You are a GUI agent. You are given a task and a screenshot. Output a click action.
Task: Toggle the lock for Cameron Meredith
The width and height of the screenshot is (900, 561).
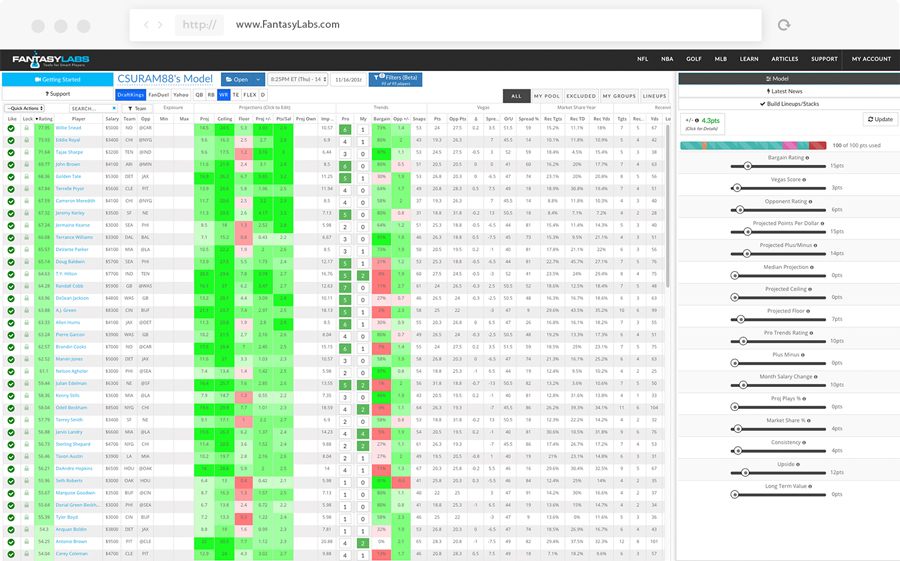pyautogui.click(x=26, y=201)
